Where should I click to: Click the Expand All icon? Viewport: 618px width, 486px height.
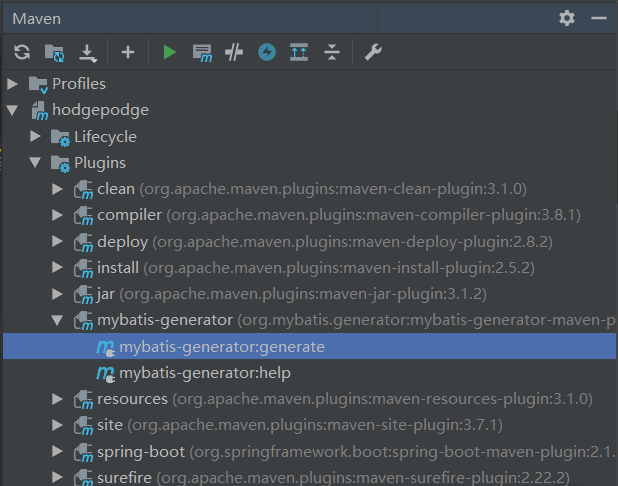pyautogui.click(x=299, y=52)
